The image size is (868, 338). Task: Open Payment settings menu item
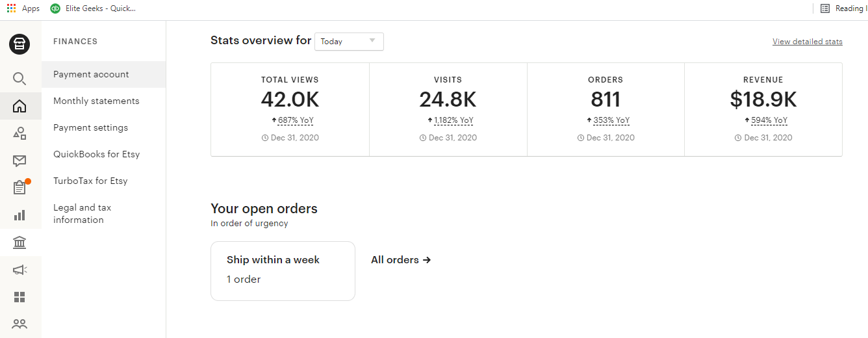click(x=90, y=127)
